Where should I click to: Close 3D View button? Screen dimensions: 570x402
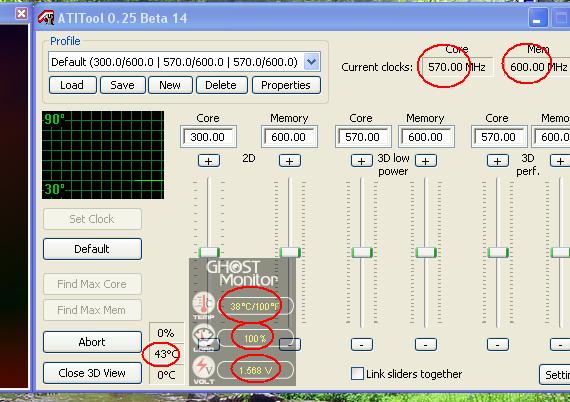(92, 373)
